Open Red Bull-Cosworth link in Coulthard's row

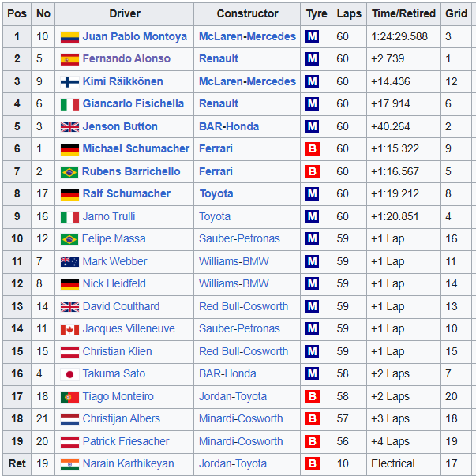coord(243,306)
